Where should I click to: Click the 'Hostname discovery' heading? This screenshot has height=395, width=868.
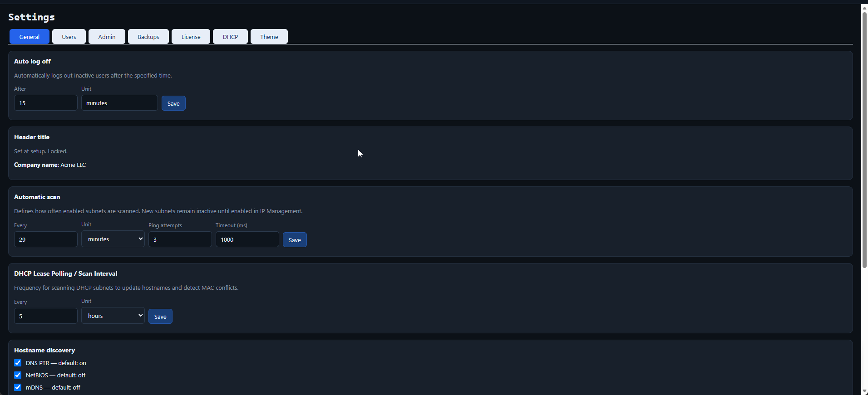[x=44, y=350]
